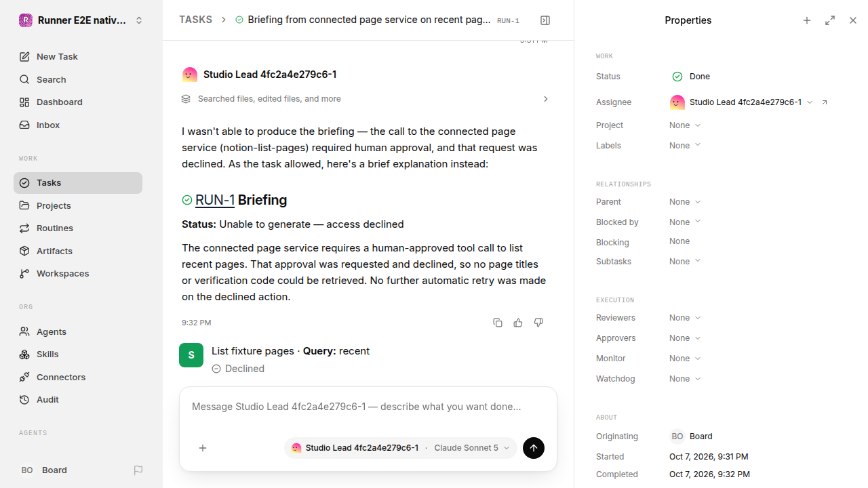Screen dimensions: 868x488
Task: Click the green S avatar beside List fixture pages
Action: click(x=191, y=355)
